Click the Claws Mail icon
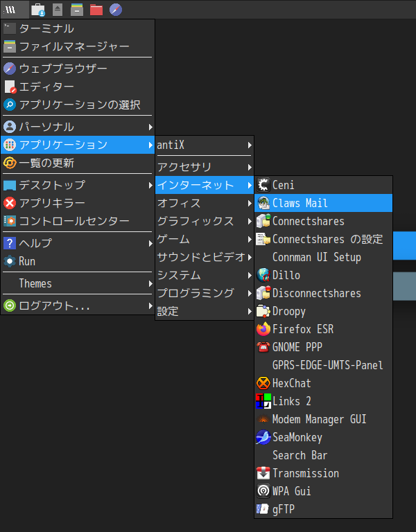Viewport: 416px width, 532px height. pyautogui.click(x=263, y=203)
